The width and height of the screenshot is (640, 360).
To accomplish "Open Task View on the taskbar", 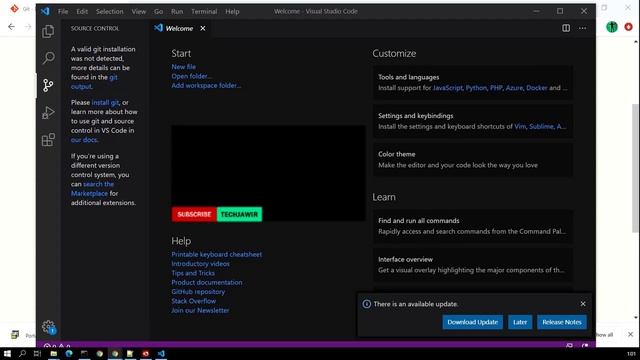I will tap(38, 353).
